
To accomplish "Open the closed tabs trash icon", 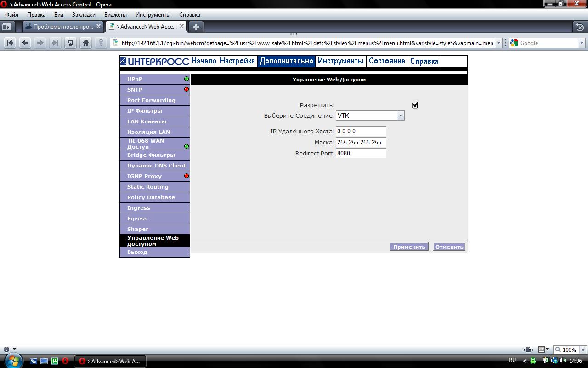I will 580,27.
